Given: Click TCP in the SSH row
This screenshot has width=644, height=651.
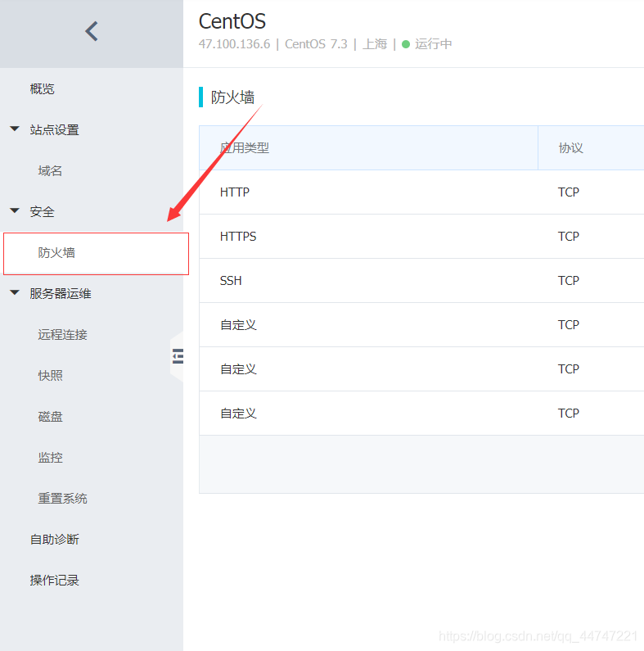Looking at the screenshot, I should [568, 281].
